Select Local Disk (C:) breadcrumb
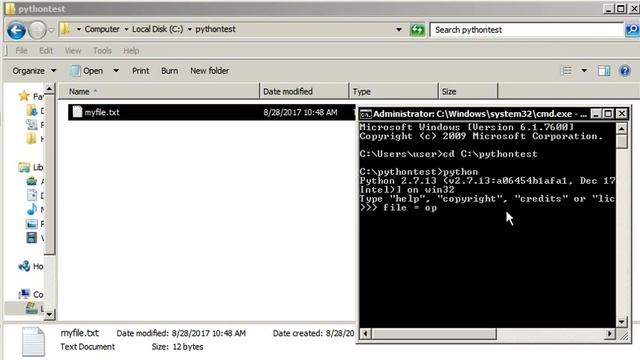 pyautogui.click(x=158, y=29)
